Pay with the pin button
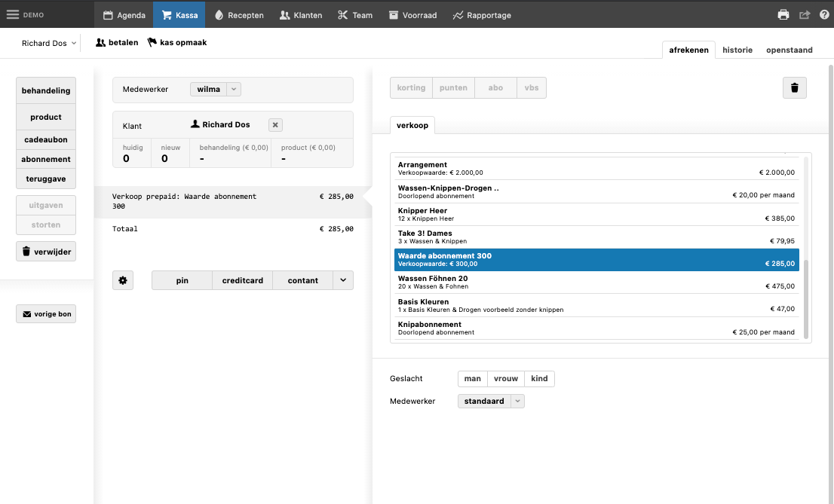Screen dimensions: 834x504 (182, 280)
